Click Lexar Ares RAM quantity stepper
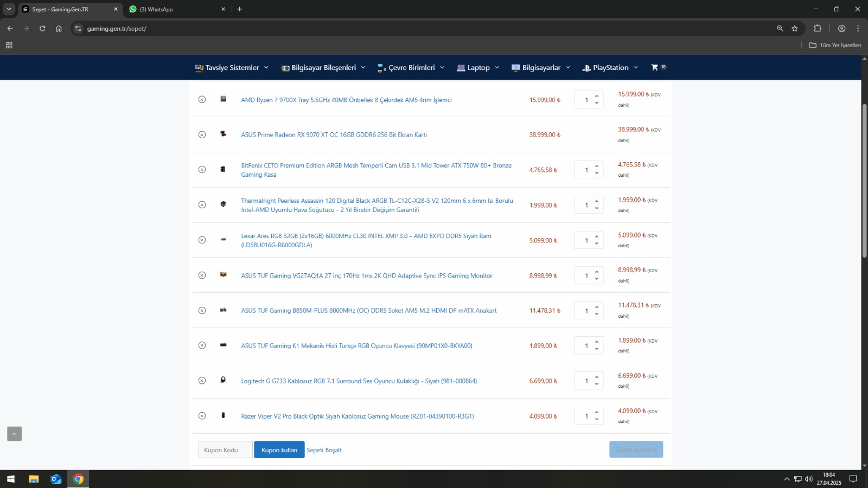 589,240
